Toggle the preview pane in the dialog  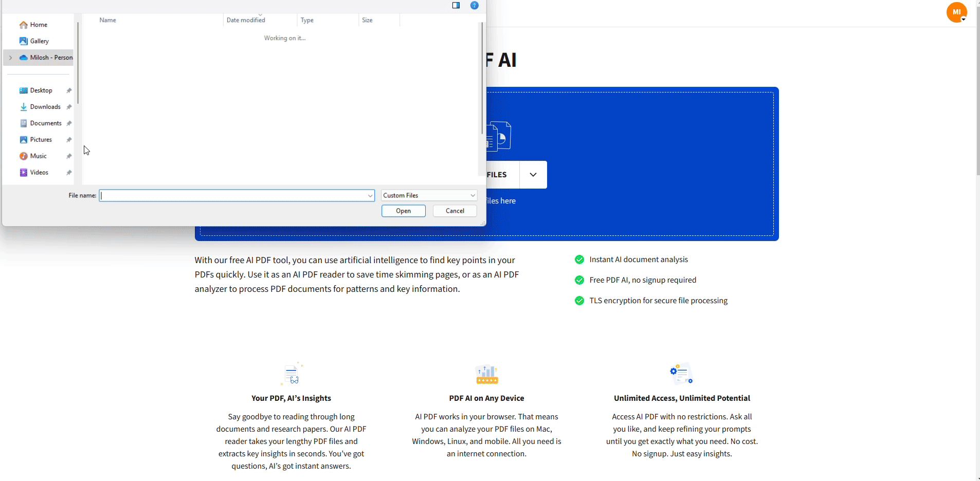(456, 6)
